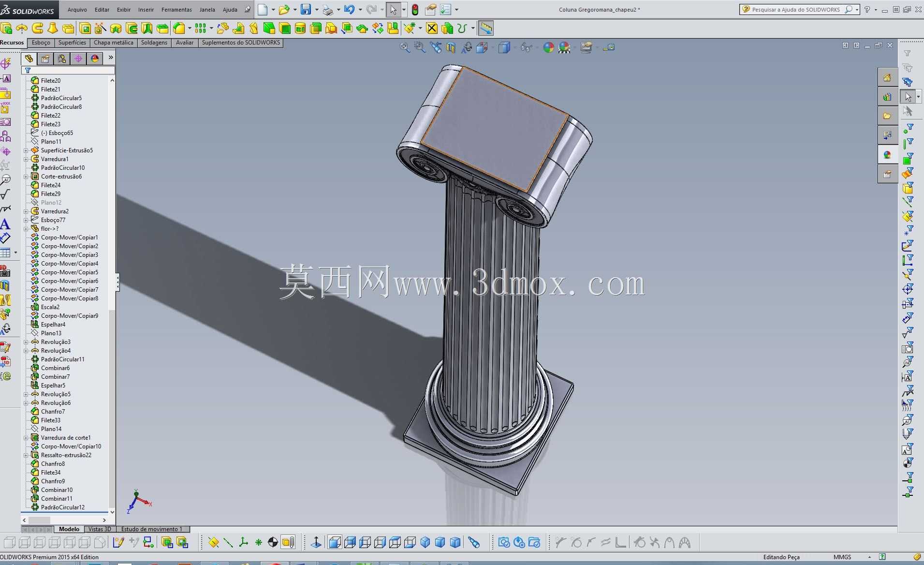Viewport: 924px width, 565px height.
Task: Switch to the Vistas 3D tab
Action: [x=100, y=529]
